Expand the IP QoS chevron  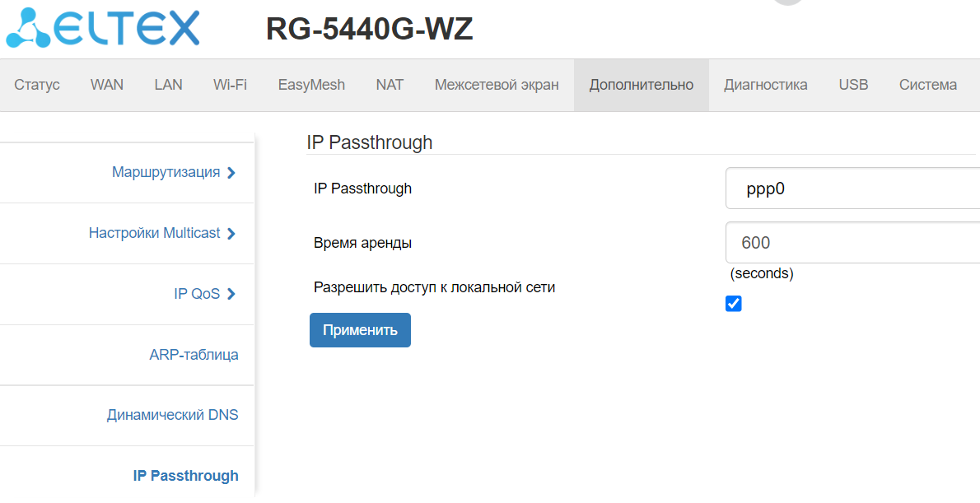pos(231,294)
